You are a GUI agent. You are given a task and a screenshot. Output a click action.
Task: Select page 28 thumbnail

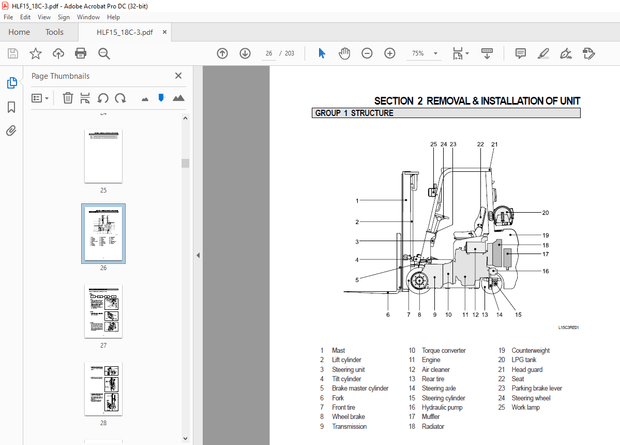pos(103,389)
